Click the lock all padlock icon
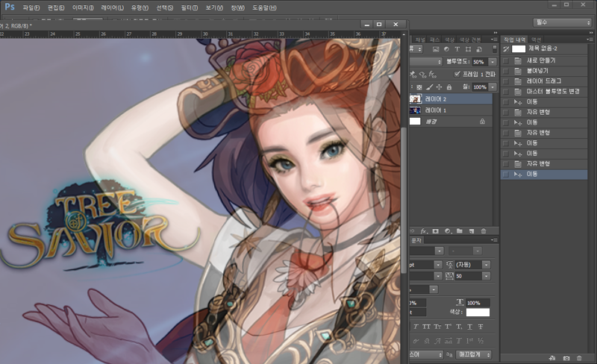This screenshot has width=597, height=364. tap(449, 87)
